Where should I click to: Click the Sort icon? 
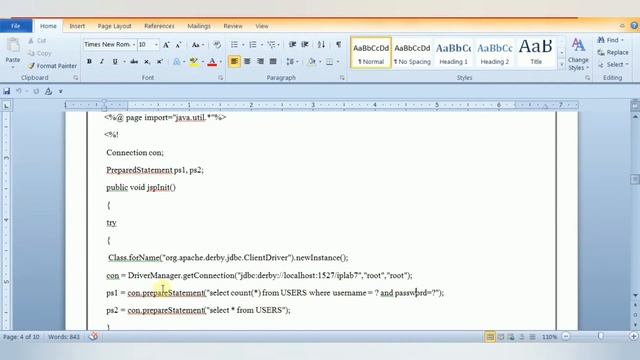pos(322,44)
